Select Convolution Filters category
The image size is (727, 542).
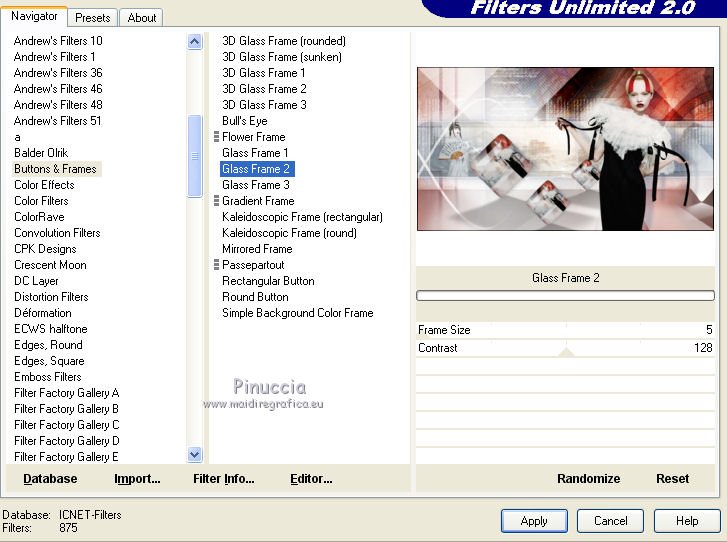[57, 233]
